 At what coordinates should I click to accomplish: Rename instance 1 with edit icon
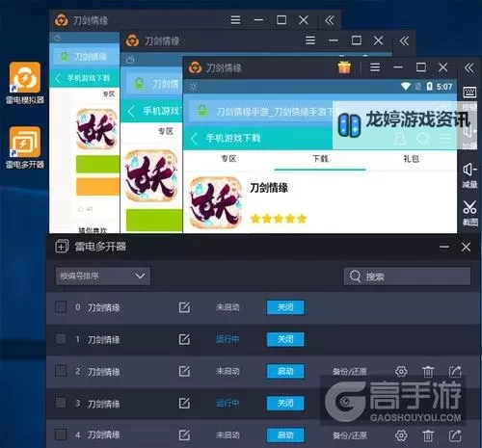(x=184, y=339)
